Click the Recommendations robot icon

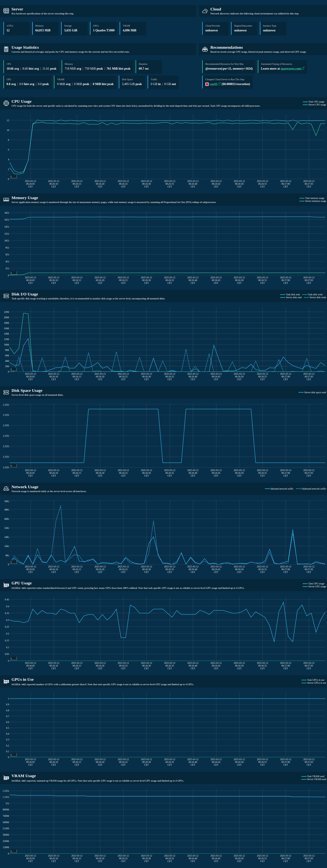point(205,49)
